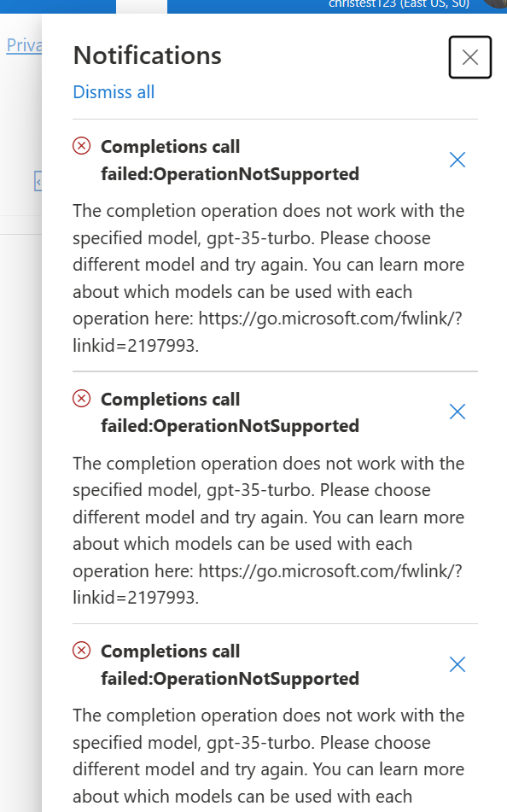
Task: Open the Dismiss all link
Action: point(114,91)
